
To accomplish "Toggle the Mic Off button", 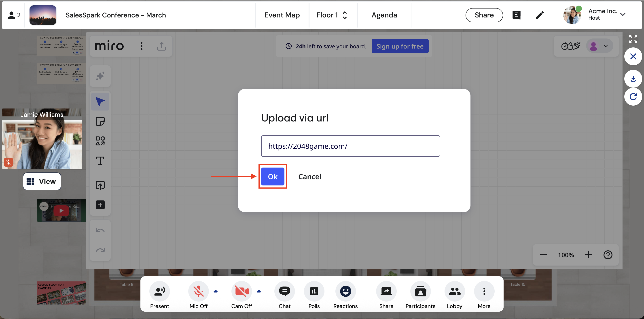I will pyautogui.click(x=198, y=291).
